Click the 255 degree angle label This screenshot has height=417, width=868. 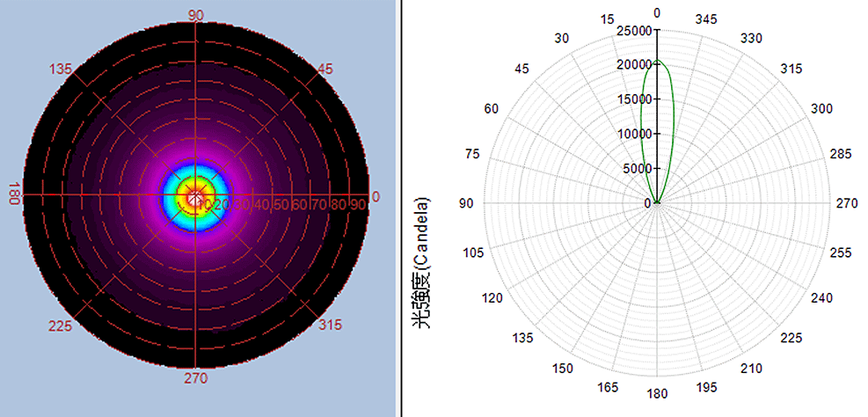tap(842, 252)
